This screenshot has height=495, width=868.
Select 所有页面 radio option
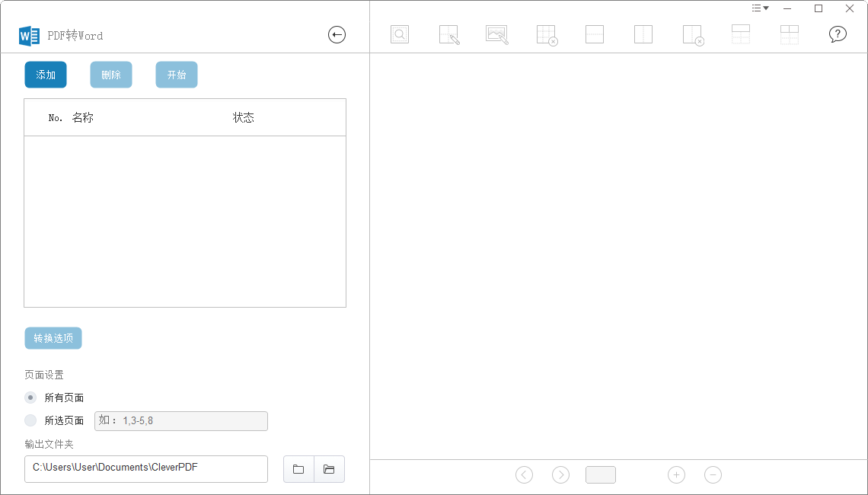tap(30, 398)
